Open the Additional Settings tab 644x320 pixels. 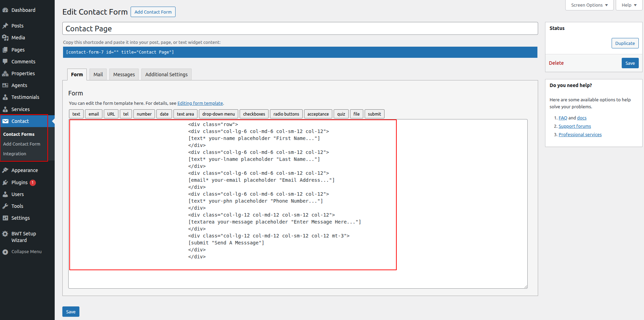click(166, 75)
